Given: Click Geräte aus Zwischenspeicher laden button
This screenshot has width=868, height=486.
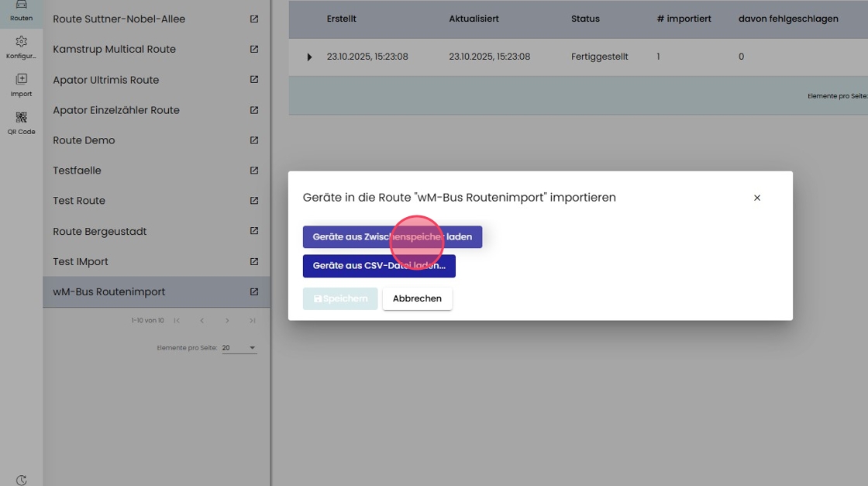Looking at the screenshot, I should [x=392, y=237].
